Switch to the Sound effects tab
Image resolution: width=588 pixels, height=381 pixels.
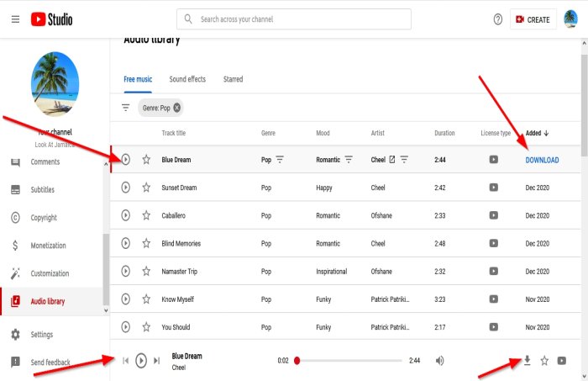coord(187,79)
